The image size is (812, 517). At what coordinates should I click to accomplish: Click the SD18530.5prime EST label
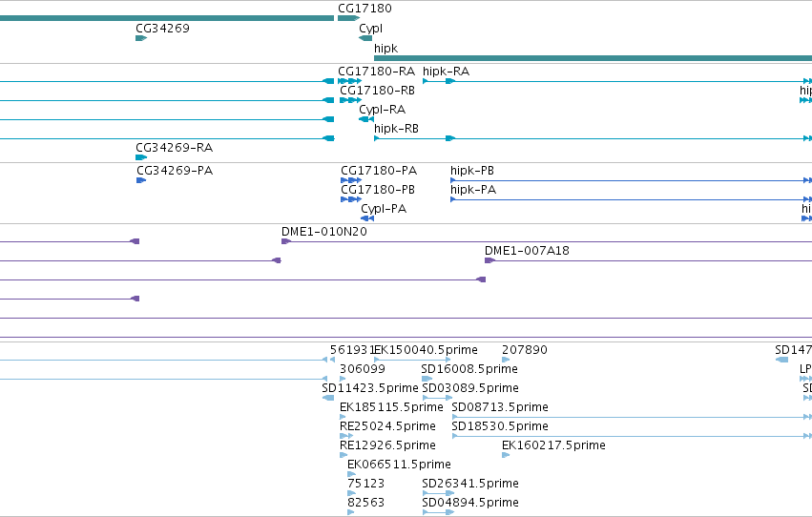point(500,426)
